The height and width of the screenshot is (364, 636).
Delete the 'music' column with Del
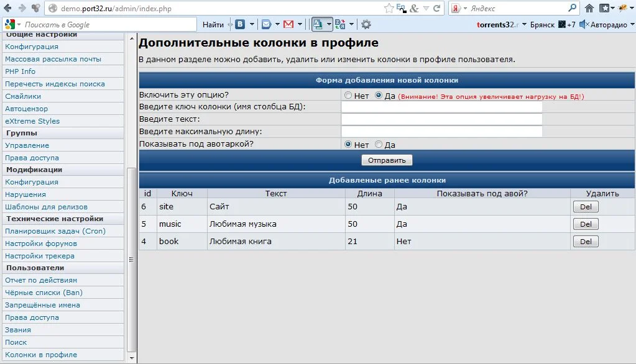click(586, 224)
